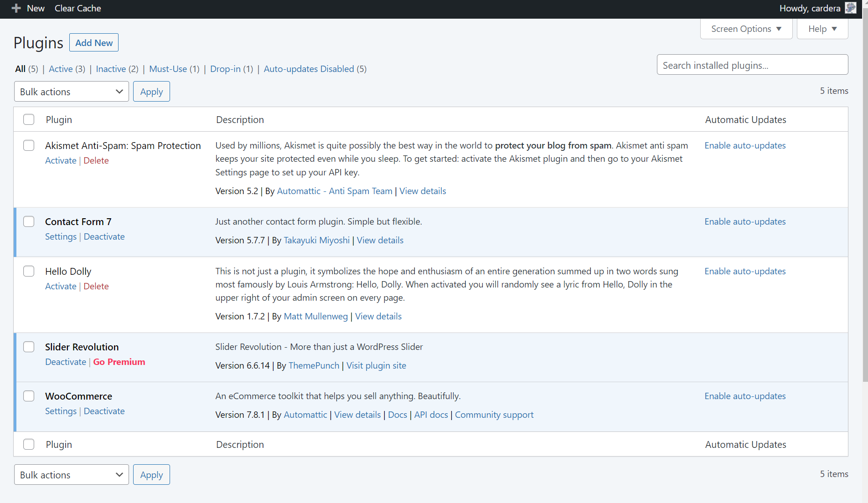The width and height of the screenshot is (868, 503).
Task: Open Contact Form 7 Settings
Action: click(x=61, y=236)
